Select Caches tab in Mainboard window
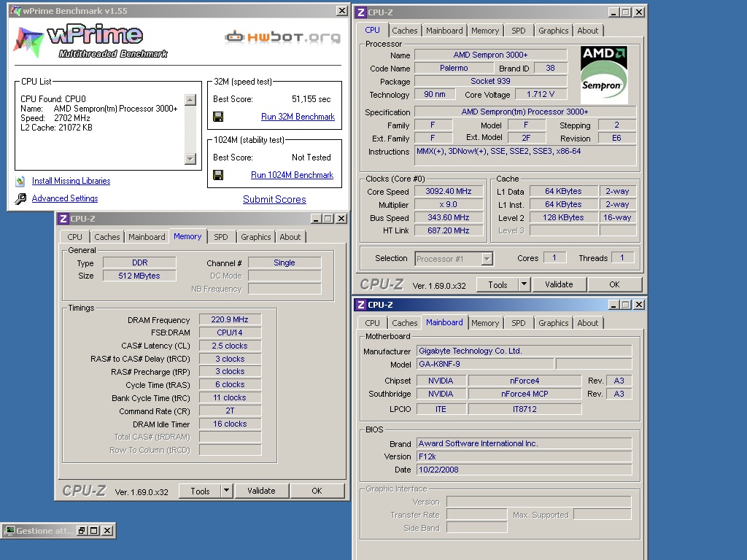747x560 pixels. coord(404,323)
